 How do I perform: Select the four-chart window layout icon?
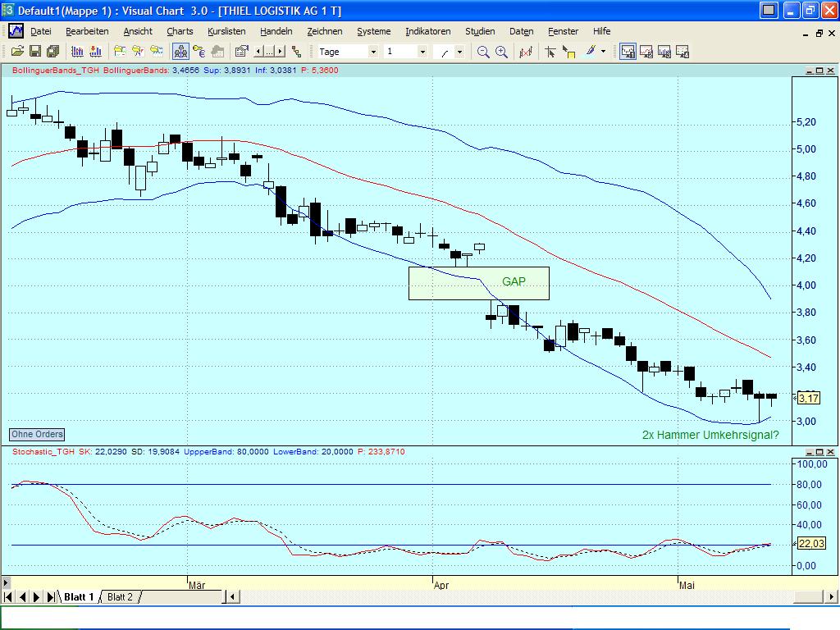[681, 51]
